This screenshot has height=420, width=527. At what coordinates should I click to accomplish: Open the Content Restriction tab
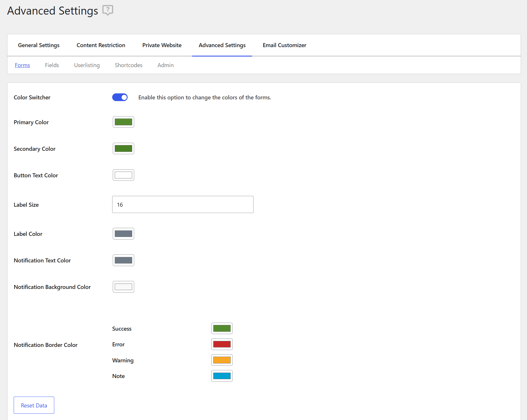click(101, 45)
